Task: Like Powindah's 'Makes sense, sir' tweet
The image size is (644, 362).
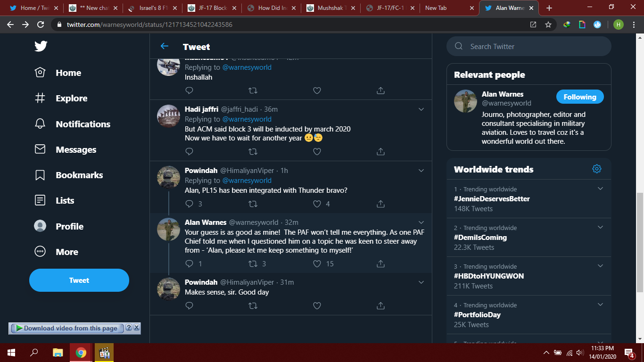Action: 317,305
